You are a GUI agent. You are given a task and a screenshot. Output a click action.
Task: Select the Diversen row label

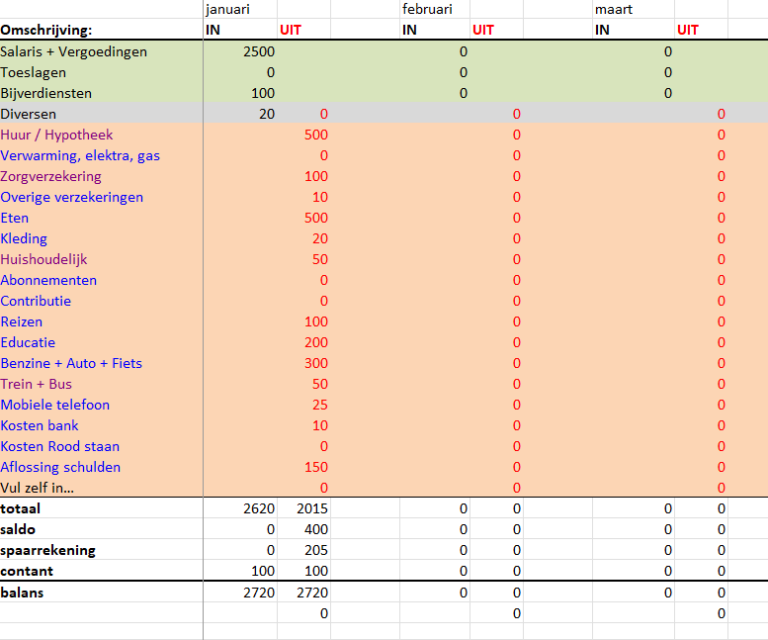(x=28, y=114)
